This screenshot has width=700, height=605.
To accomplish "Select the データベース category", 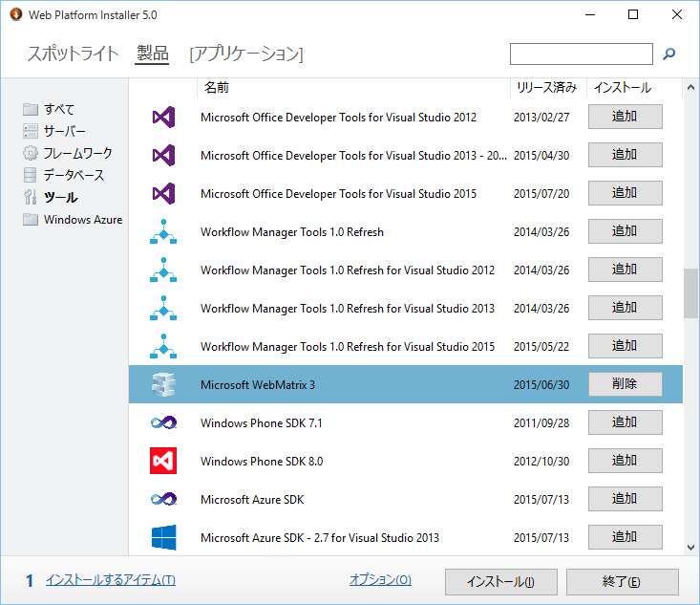I will point(74,175).
